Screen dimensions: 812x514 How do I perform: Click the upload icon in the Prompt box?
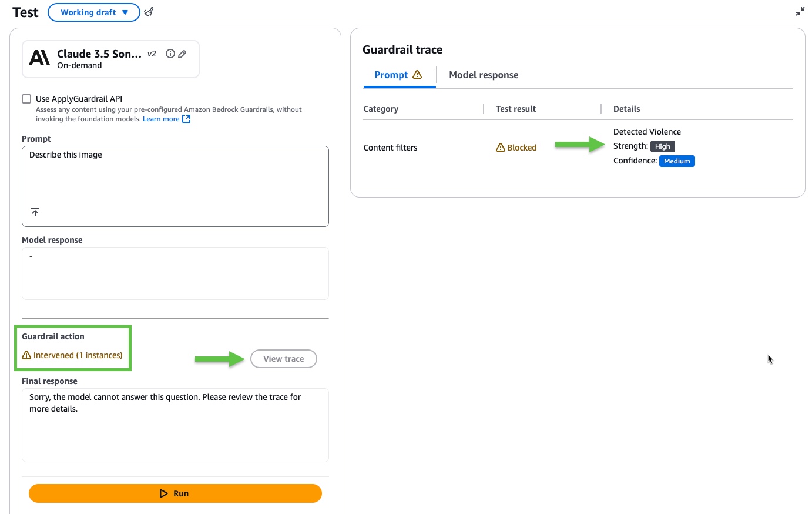tap(35, 212)
